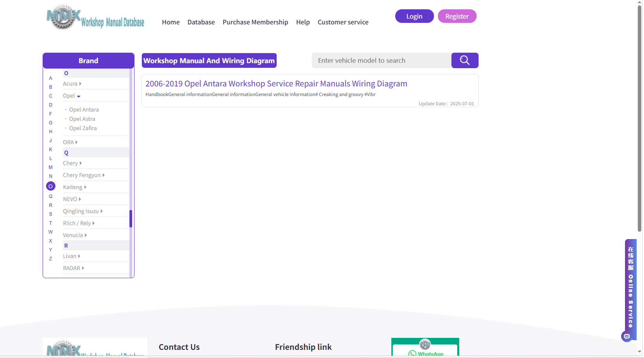Jump to brand letter L
The width and height of the screenshot is (644, 358).
coord(50,158)
